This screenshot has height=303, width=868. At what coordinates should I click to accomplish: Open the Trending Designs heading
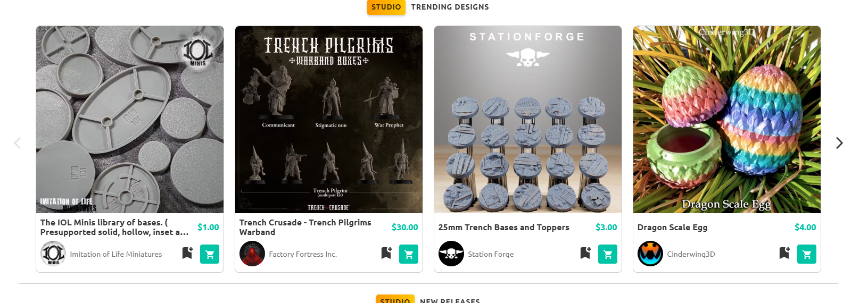[x=450, y=7]
